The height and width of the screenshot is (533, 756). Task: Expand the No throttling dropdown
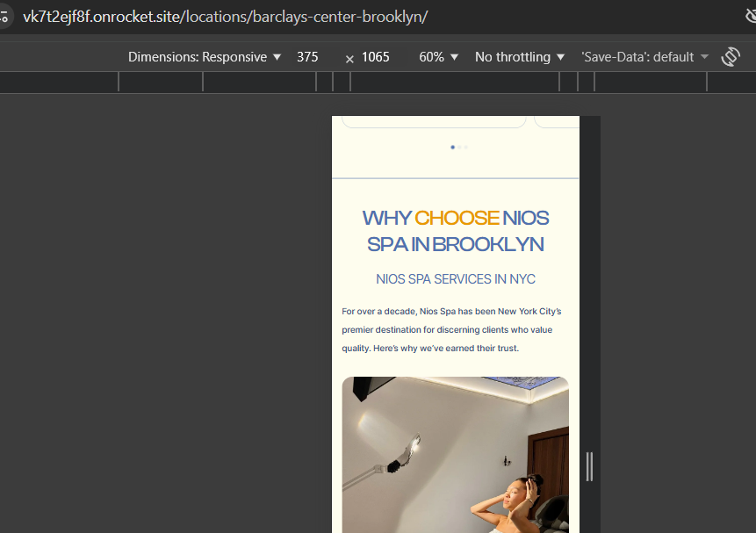tap(519, 57)
